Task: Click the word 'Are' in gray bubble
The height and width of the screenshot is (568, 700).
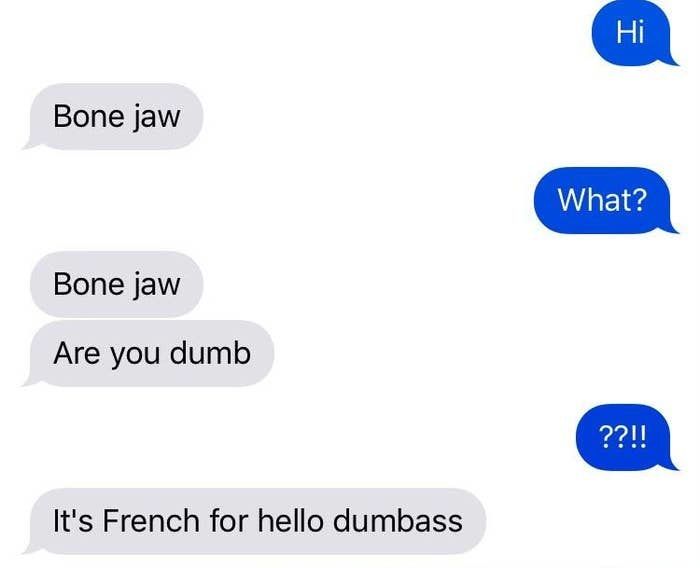Action: click(x=76, y=353)
